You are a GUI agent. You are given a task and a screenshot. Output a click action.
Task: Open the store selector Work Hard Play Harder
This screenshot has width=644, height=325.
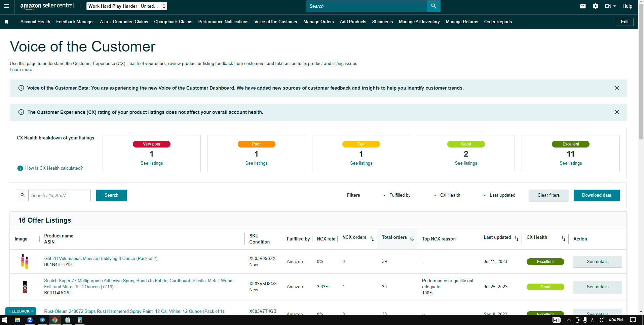[x=127, y=6]
